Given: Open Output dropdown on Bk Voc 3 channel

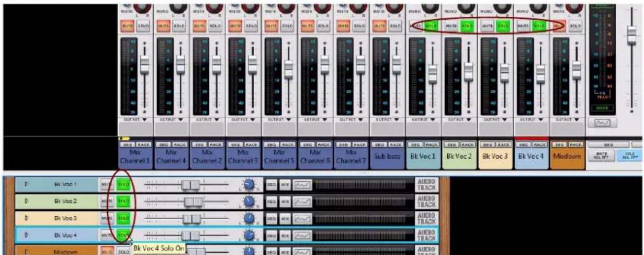Looking at the screenshot, I should pos(495,119).
